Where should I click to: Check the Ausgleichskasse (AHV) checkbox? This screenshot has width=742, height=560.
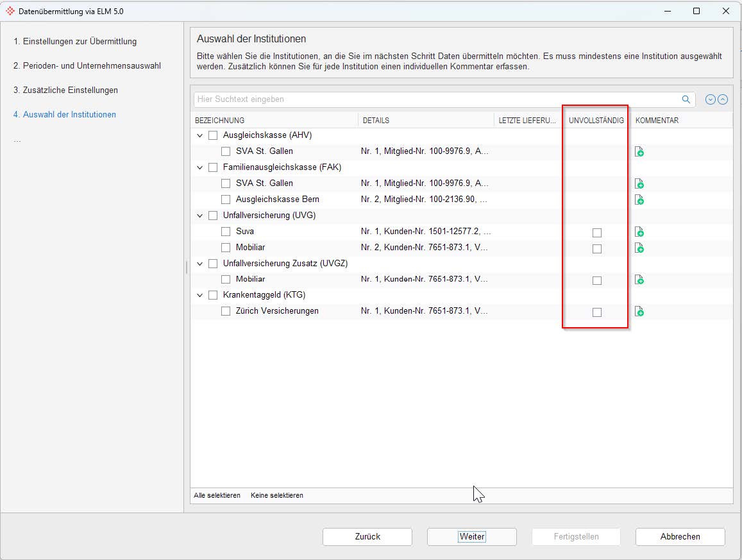point(213,135)
